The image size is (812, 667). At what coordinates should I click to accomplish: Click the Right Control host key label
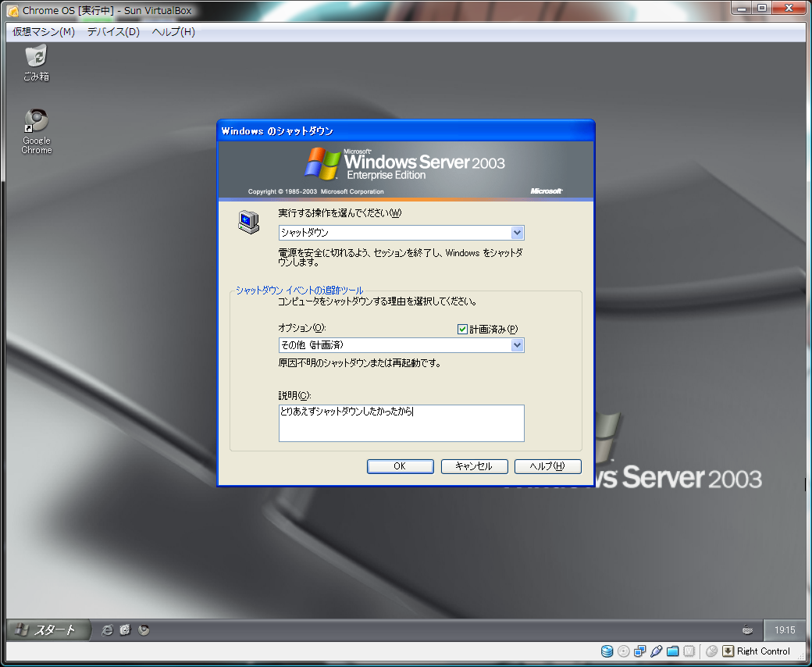coord(764,651)
